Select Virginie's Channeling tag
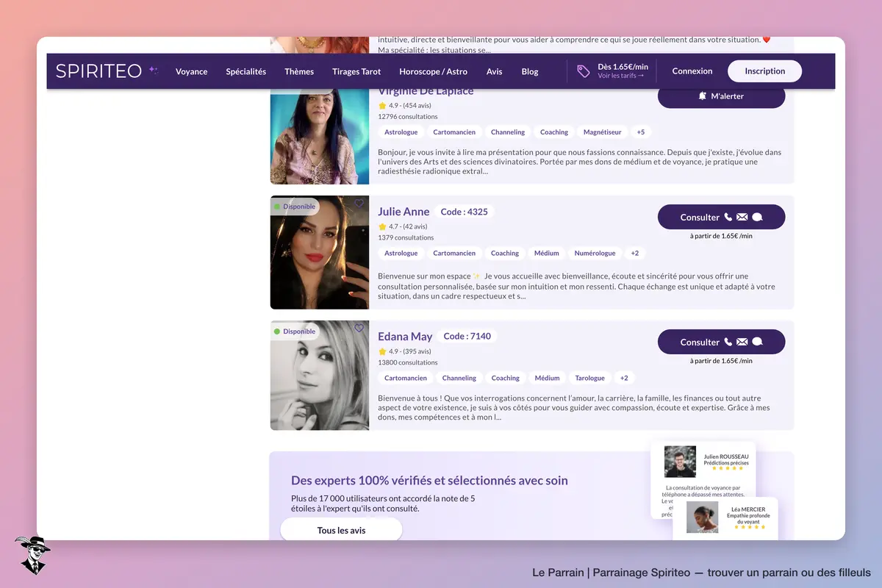This screenshot has height=588, width=882. (x=508, y=132)
